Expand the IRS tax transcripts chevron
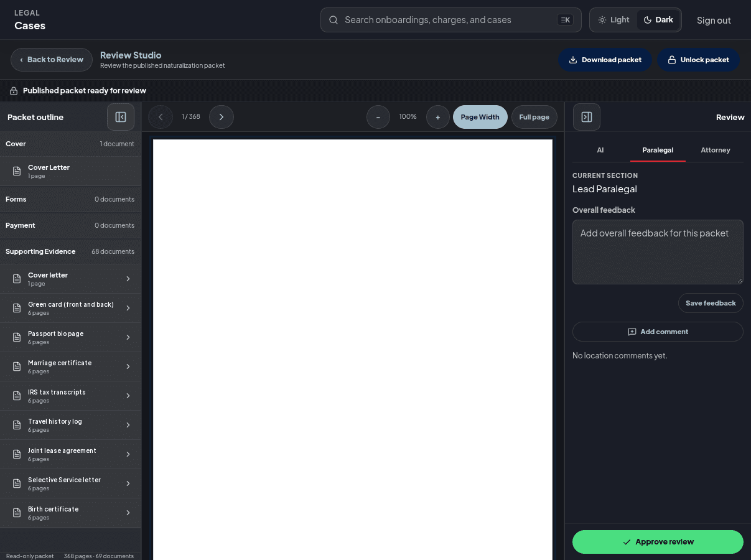This screenshot has width=751, height=560. (128, 396)
